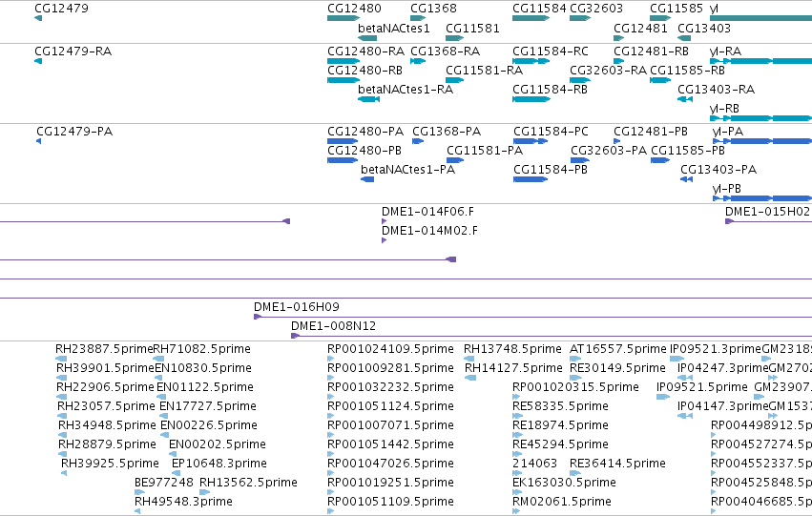
Task: Select transcript CG12481-RB
Action: coord(651,52)
